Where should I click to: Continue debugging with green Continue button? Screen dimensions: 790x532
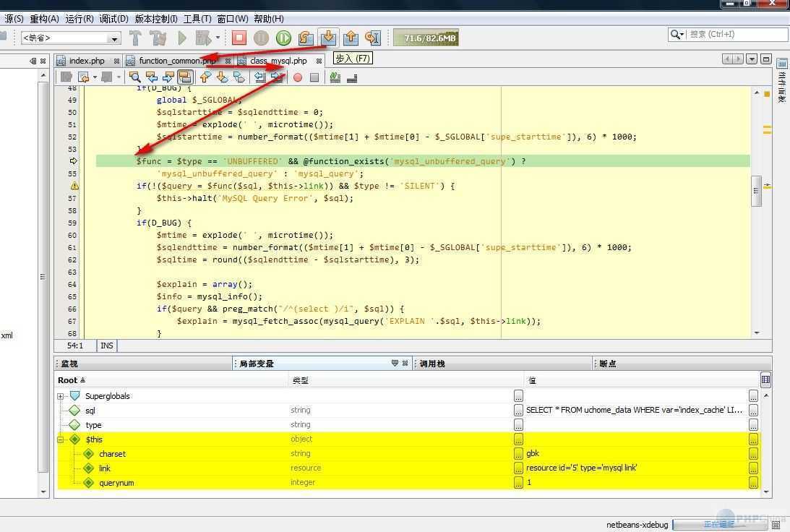coord(283,38)
